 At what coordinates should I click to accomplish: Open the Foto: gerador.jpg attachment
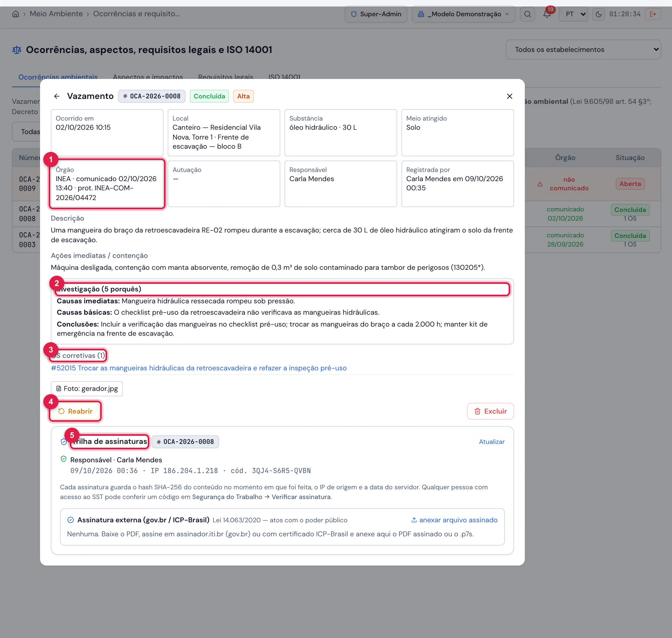pyautogui.click(x=87, y=389)
